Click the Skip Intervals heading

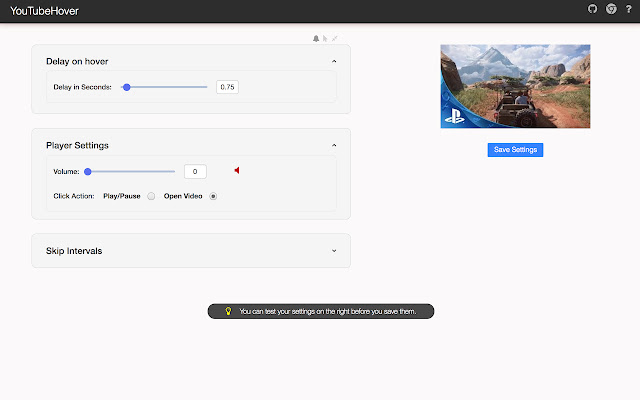tap(74, 251)
